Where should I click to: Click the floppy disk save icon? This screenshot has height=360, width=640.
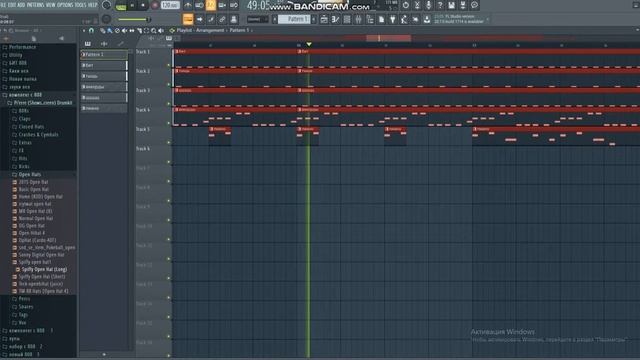point(451,5)
